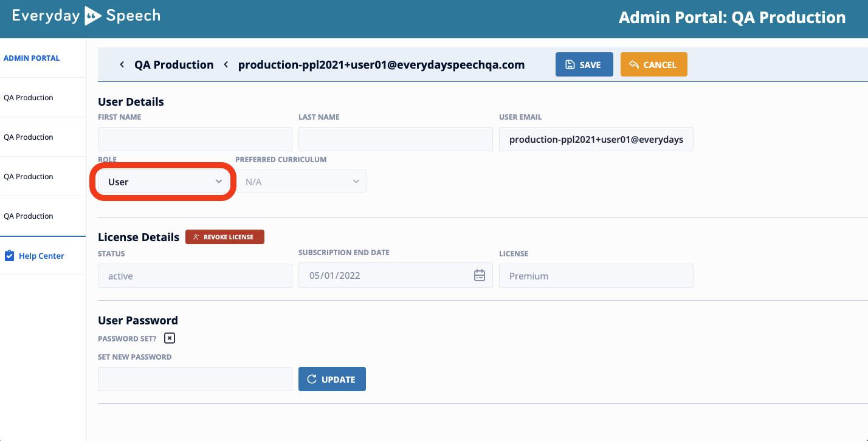Select the fourth QA Production sidebar item

click(29, 216)
